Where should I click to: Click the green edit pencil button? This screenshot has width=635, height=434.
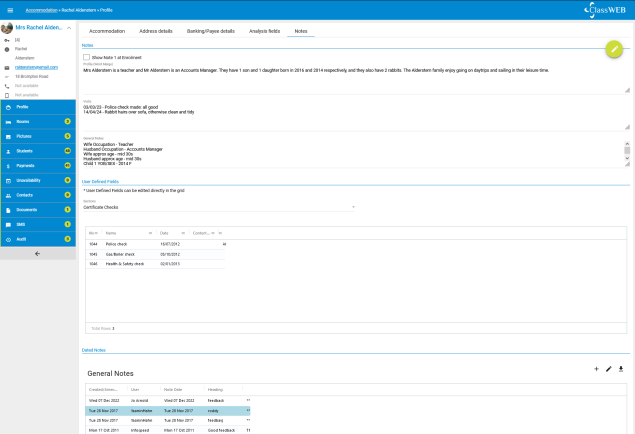tap(614, 49)
